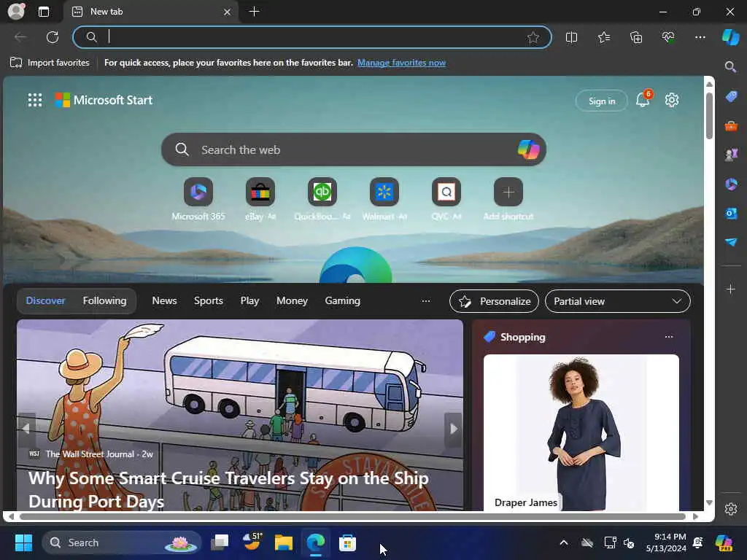This screenshot has height=560, width=747.
Task: Open Microsoft 365 shortcut tile
Action: [198, 192]
